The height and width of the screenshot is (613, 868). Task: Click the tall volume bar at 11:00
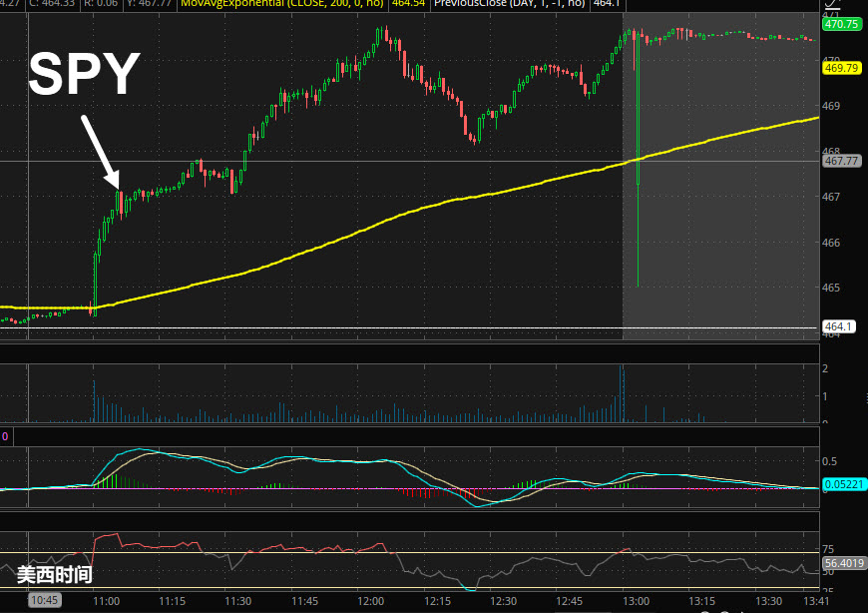coord(94,401)
